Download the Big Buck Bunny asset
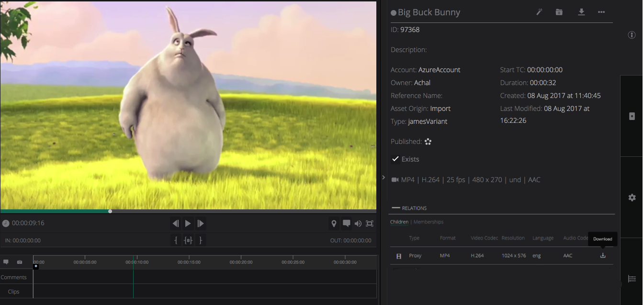This screenshot has width=644, height=305. (581, 12)
